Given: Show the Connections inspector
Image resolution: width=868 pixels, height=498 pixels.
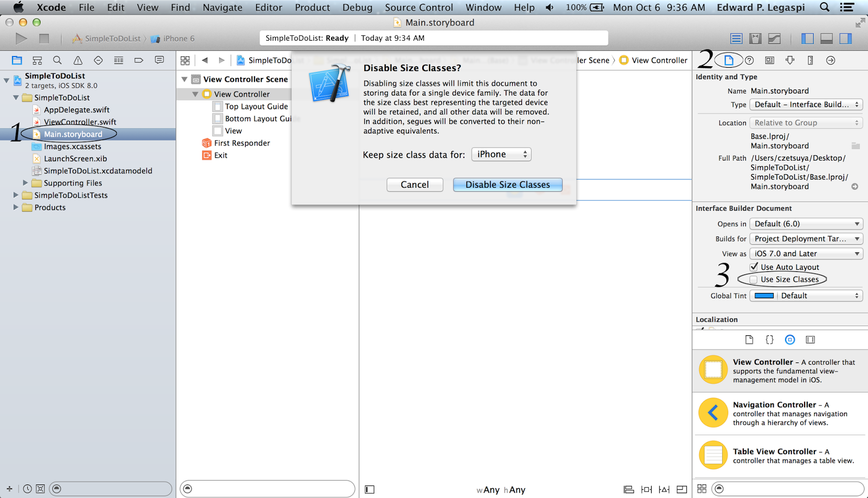Looking at the screenshot, I should 831,60.
